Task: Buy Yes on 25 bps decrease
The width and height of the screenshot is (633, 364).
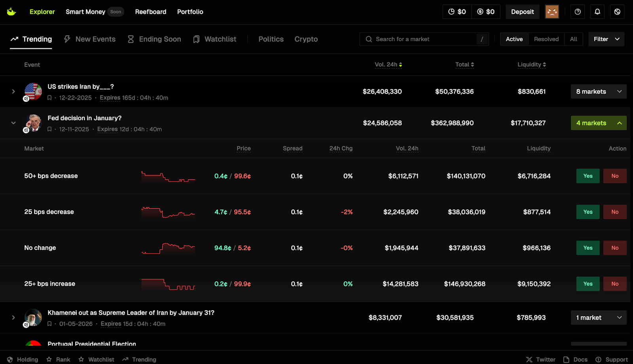Action: pyautogui.click(x=588, y=212)
